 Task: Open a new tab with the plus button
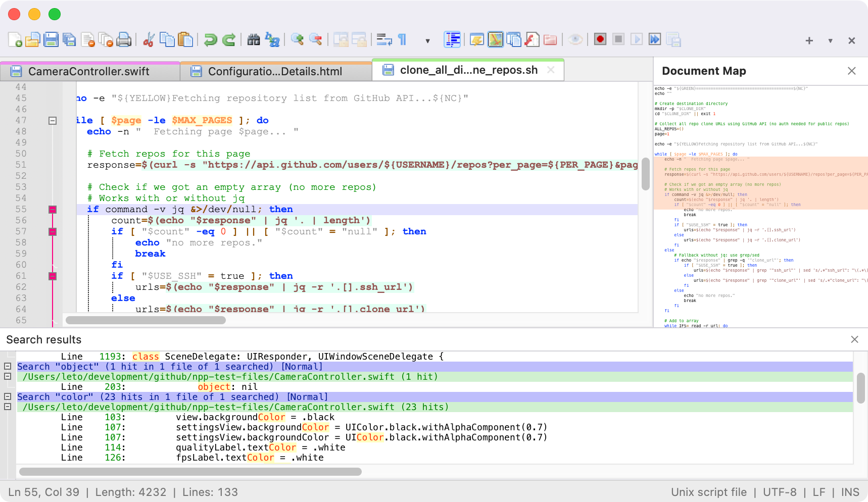click(x=808, y=40)
